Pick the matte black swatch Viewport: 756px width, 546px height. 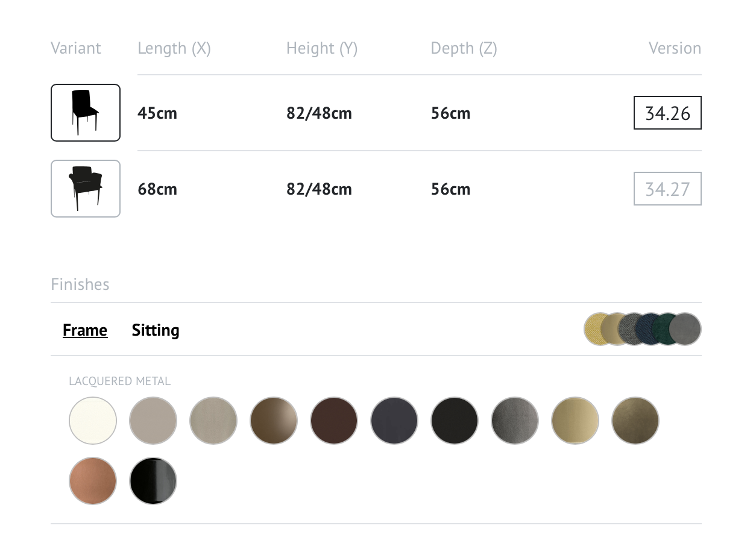(455, 421)
